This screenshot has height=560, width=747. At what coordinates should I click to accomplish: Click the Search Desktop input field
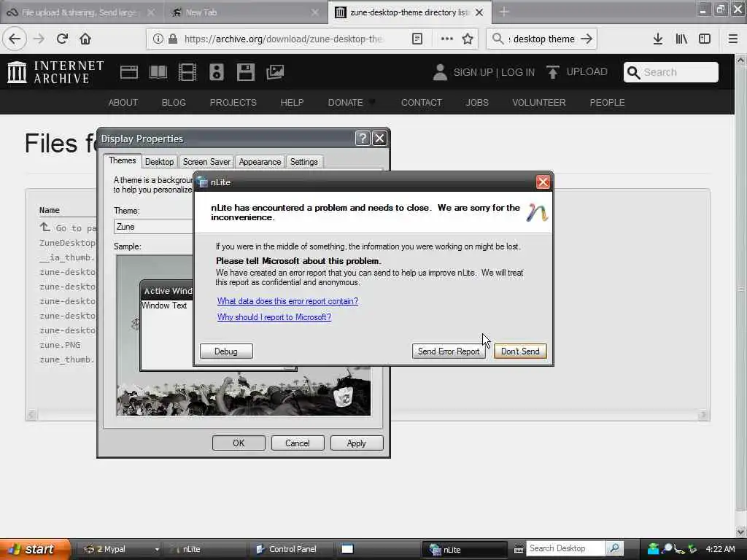coord(565,548)
